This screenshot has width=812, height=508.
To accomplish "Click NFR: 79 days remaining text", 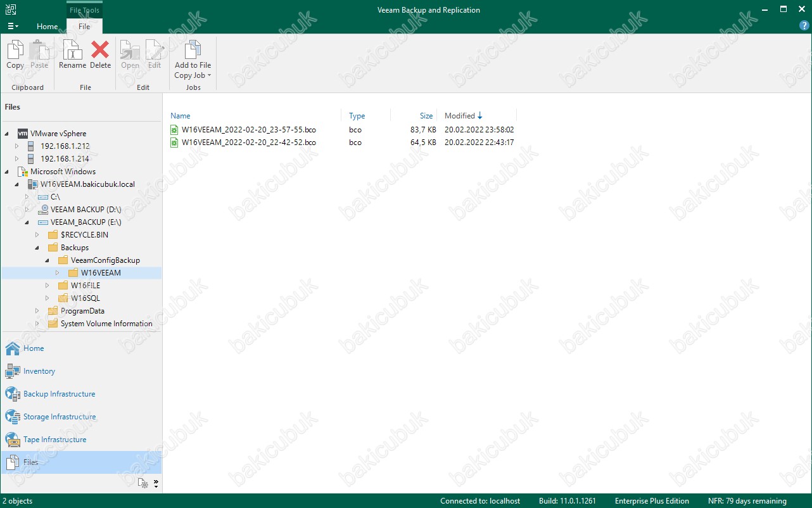I will 747,501.
